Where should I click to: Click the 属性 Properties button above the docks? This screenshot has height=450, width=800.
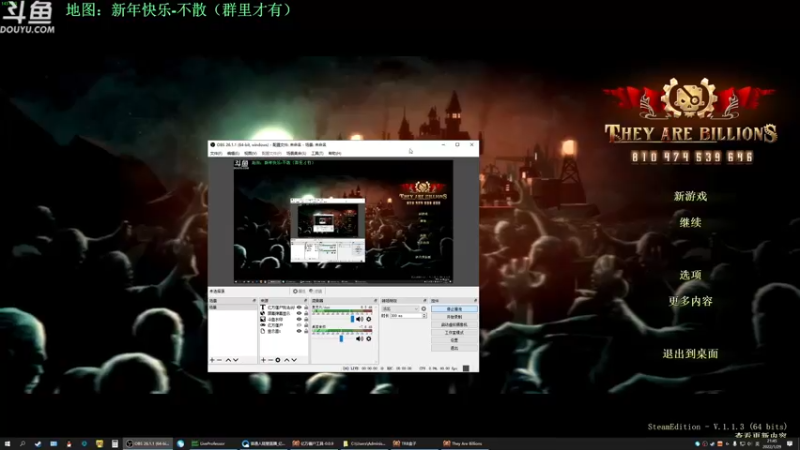point(299,291)
